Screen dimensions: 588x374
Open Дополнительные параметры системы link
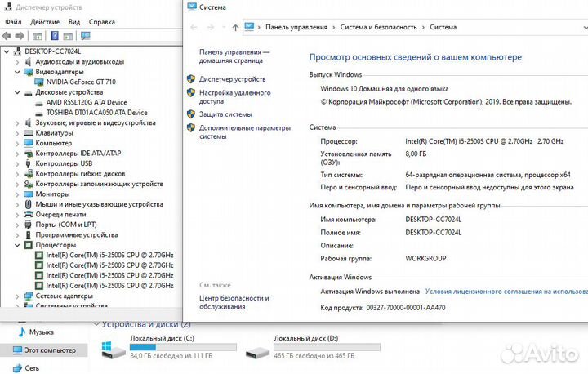pyautogui.click(x=245, y=132)
